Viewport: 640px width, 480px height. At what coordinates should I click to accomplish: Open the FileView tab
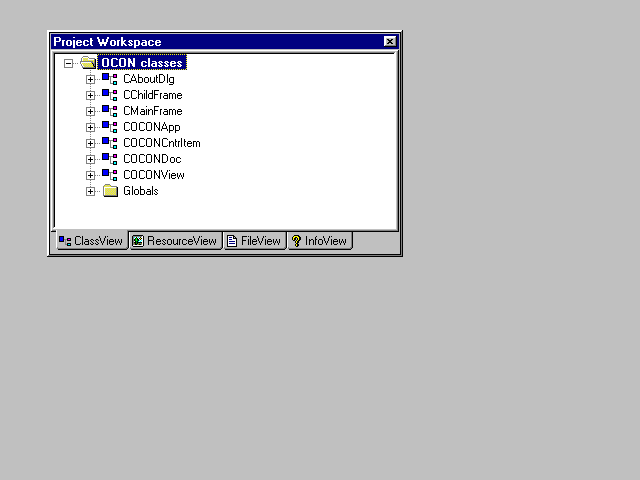254,241
